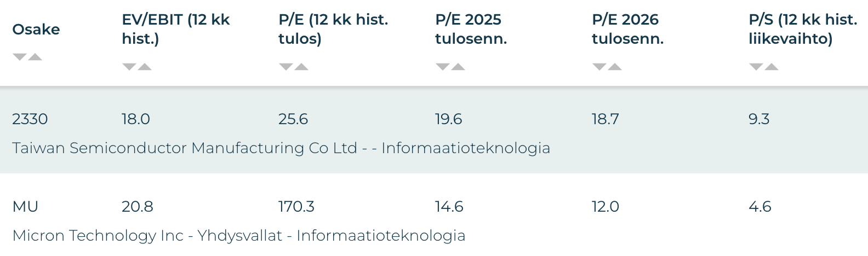Open the MU stock ticker
This screenshot has height=256, width=868.
(25, 206)
